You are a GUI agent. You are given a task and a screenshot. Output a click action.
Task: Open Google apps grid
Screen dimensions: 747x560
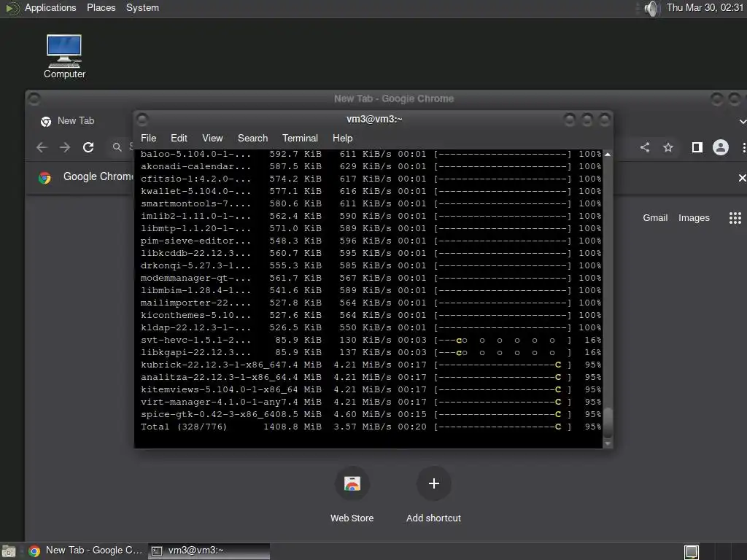coord(735,217)
